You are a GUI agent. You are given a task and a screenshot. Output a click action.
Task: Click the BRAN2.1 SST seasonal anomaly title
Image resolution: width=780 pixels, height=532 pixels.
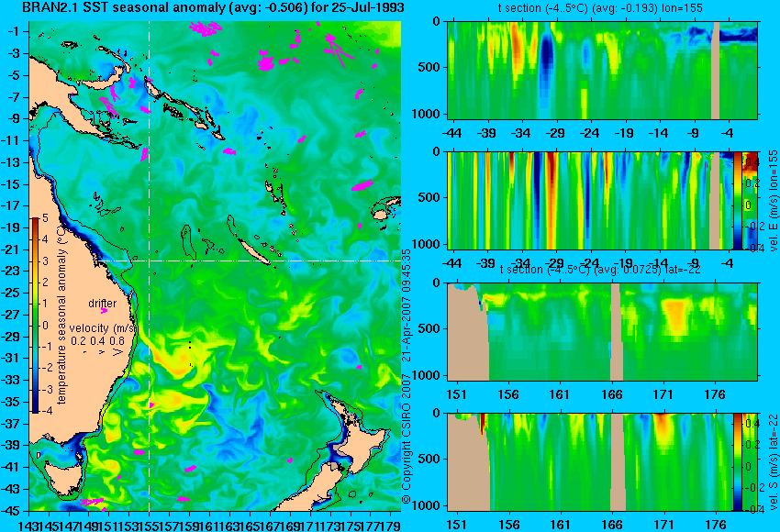tap(213, 8)
